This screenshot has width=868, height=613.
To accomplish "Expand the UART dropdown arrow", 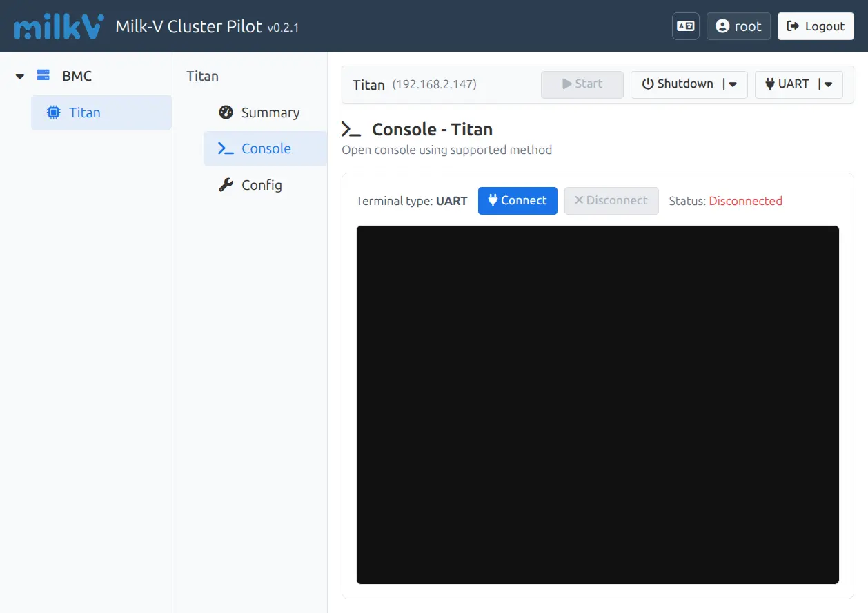I will [829, 84].
